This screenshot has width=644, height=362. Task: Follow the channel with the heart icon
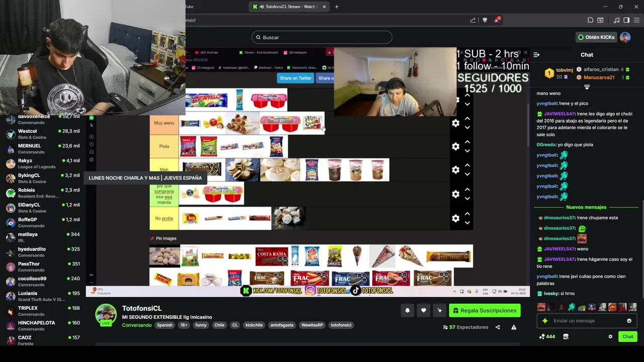pos(424,311)
